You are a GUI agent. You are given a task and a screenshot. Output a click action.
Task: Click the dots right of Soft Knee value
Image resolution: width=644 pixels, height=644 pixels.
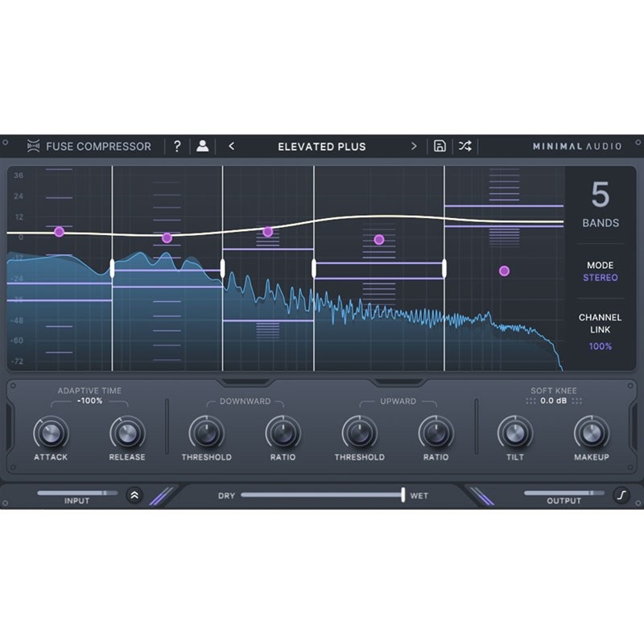pyautogui.click(x=576, y=401)
